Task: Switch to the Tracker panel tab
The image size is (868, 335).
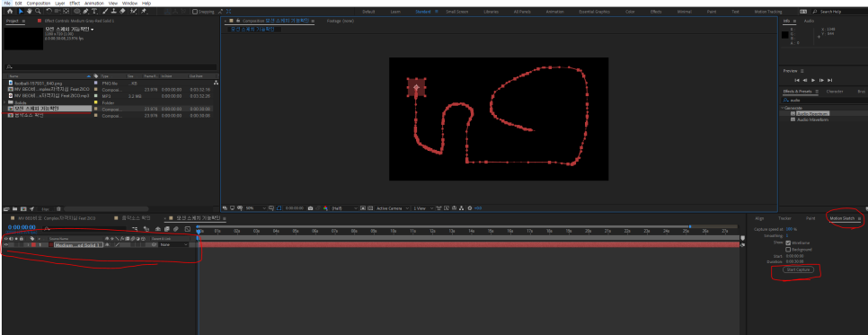Action: 784,219
